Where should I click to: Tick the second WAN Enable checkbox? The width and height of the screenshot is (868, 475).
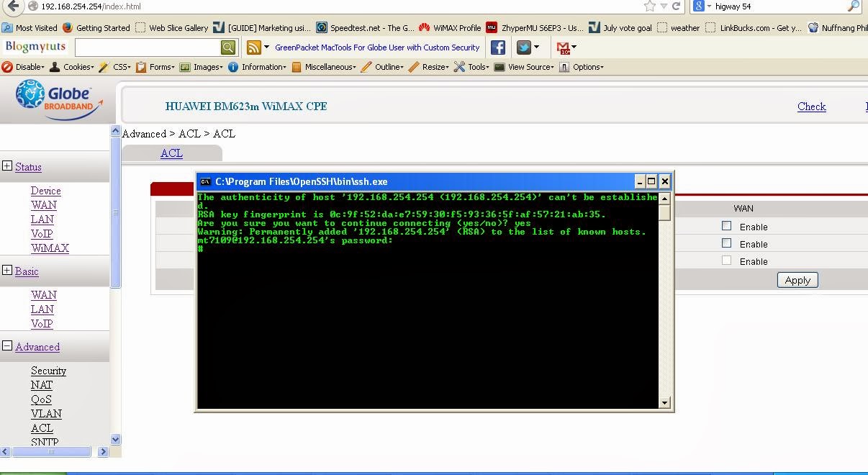pyautogui.click(x=726, y=243)
